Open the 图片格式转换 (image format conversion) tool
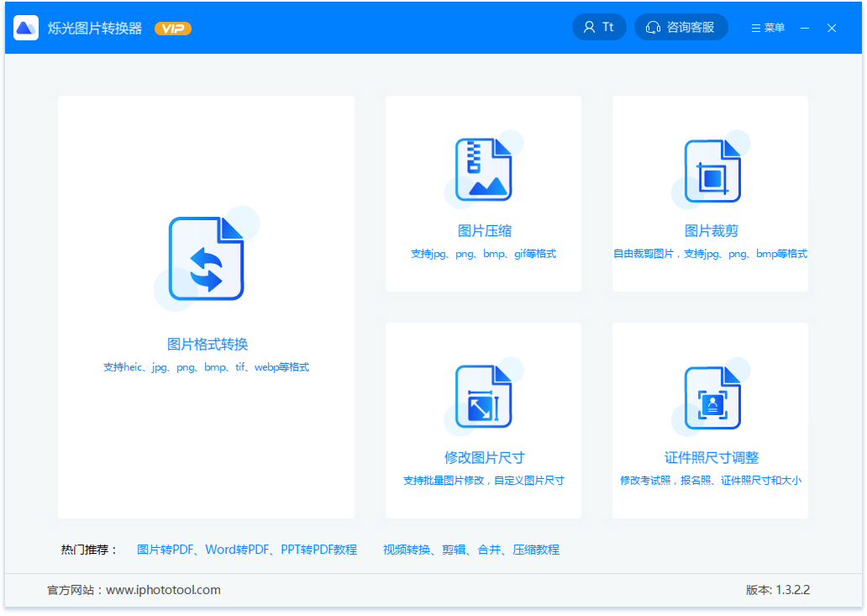Screen dimensions: 867x616 206,261
